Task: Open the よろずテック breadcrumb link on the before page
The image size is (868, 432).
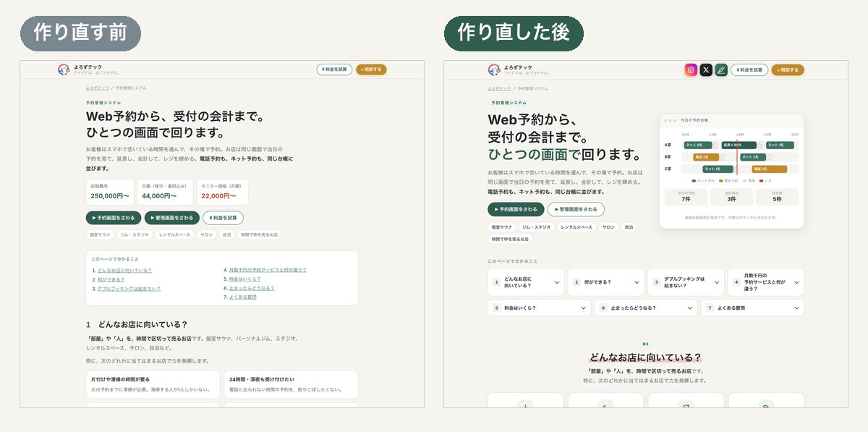Action: point(96,88)
